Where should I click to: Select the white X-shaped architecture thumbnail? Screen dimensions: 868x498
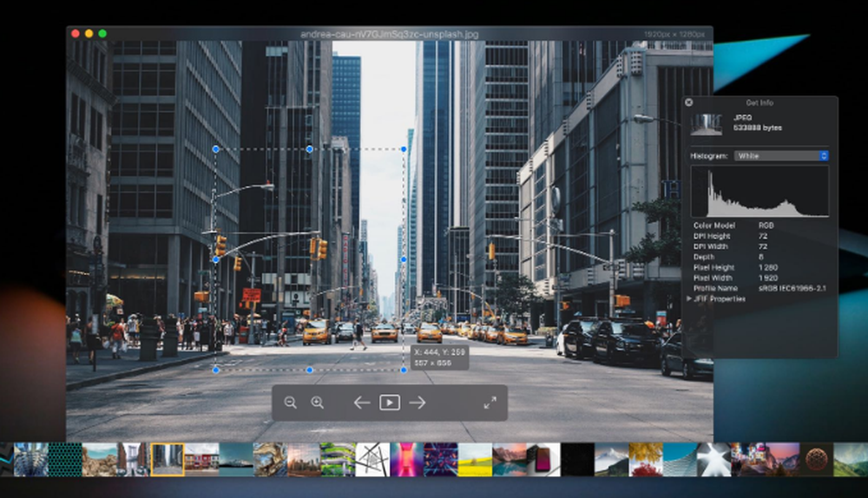coord(714,459)
